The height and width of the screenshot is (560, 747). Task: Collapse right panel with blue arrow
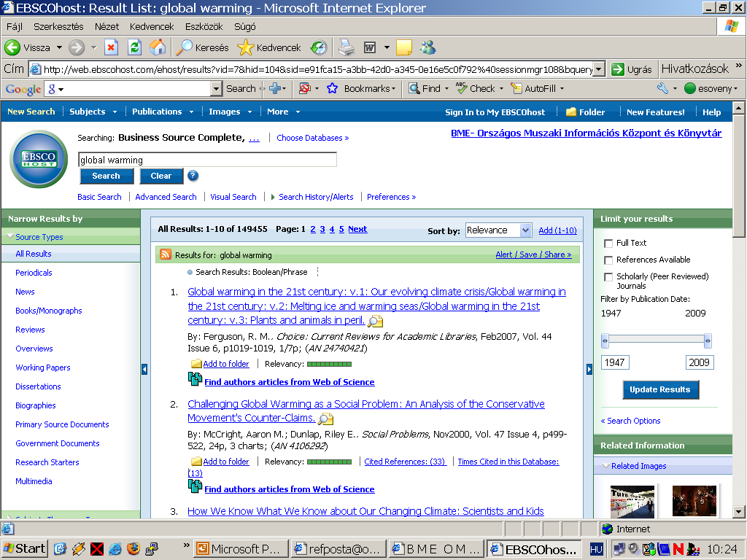[589, 369]
